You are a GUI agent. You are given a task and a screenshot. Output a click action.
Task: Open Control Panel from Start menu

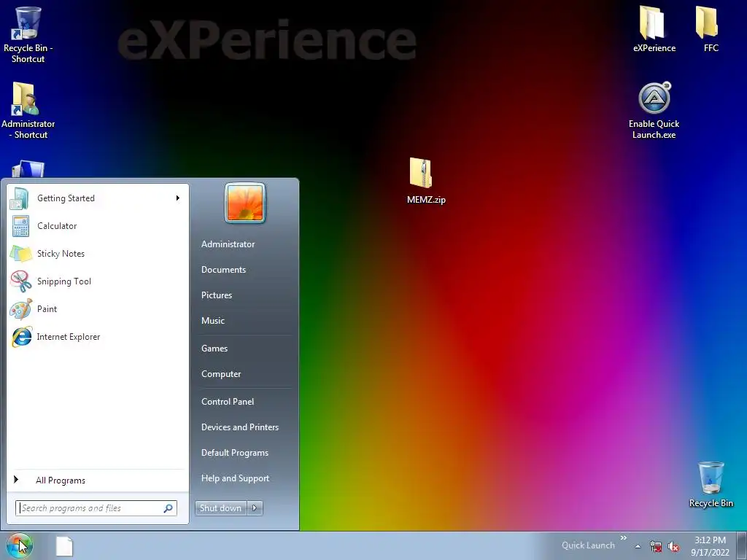coord(228,402)
